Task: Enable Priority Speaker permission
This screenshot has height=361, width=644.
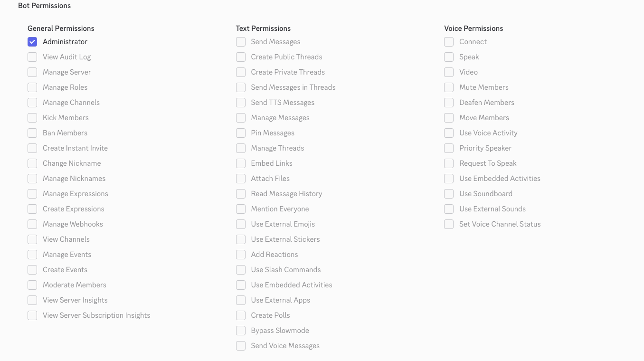Action: pos(449,148)
